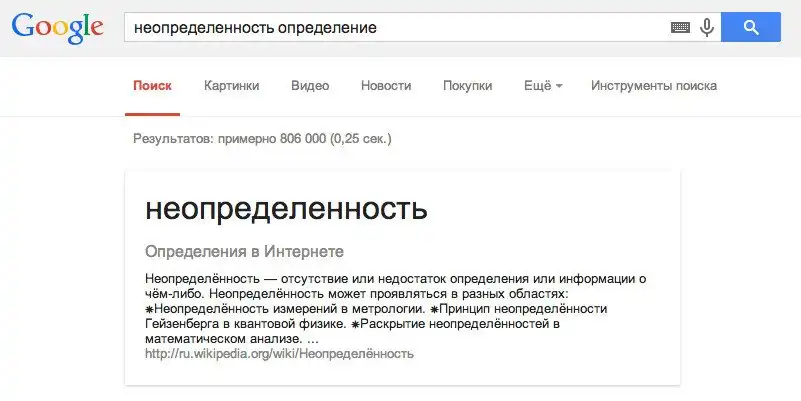
Task: Click the definition's first sentence
Action: click(x=400, y=277)
